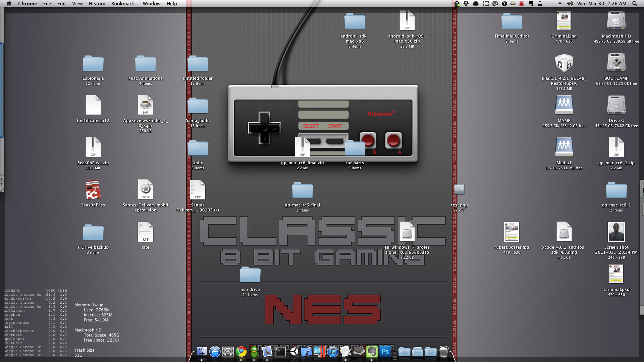Screen dimensions: 644x362
Task: Select the Espionage folder
Action: pos(93,64)
